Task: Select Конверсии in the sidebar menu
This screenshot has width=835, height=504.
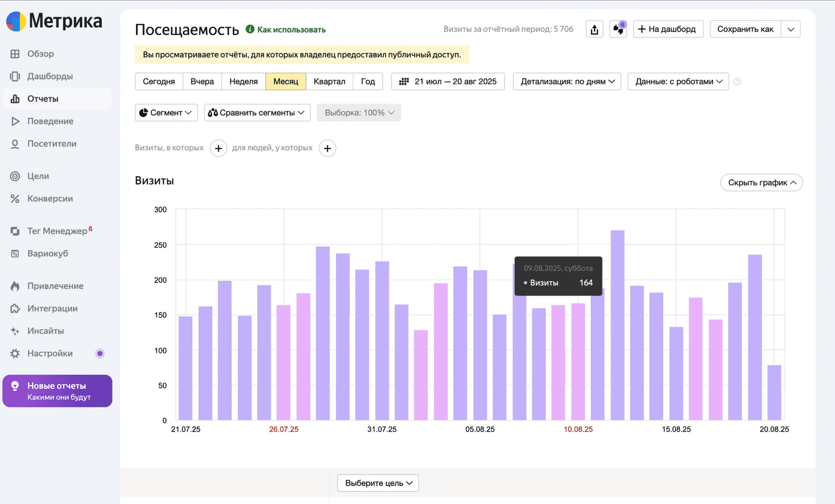Action: [x=50, y=198]
